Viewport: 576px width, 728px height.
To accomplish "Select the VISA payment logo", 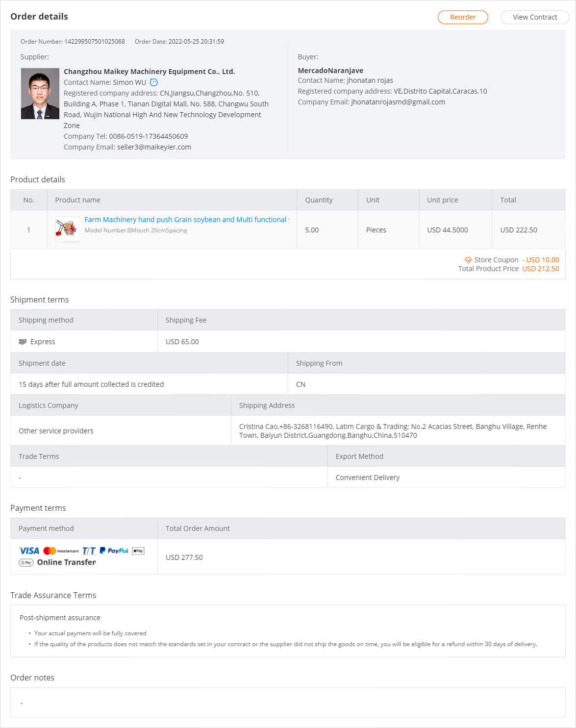I will tap(29, 551).
